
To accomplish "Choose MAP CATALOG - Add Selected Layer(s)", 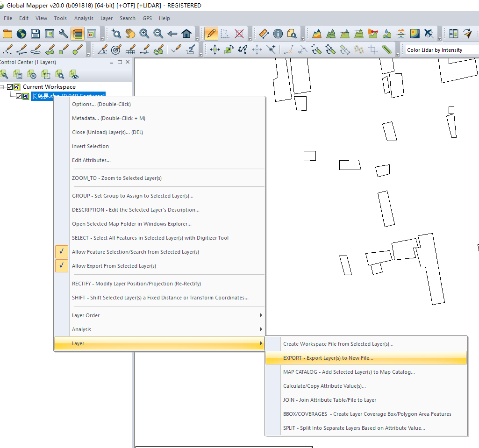I will point(366,372).
